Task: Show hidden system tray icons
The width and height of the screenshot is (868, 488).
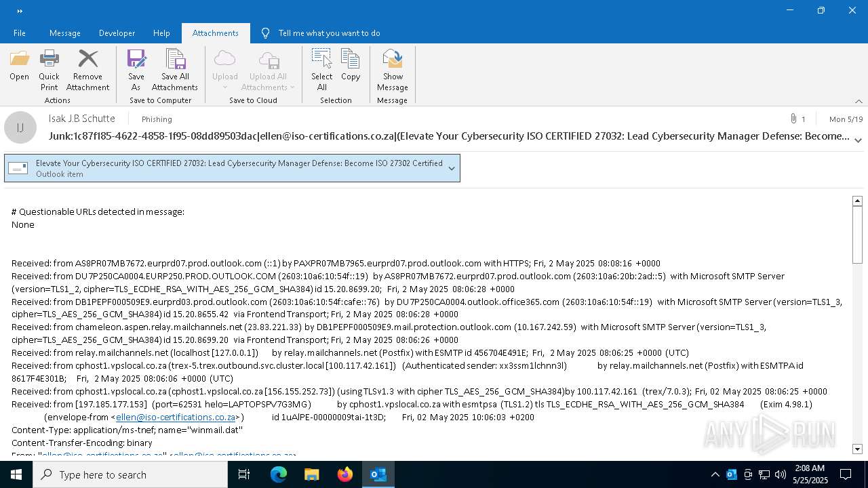Action: point(715,474)
